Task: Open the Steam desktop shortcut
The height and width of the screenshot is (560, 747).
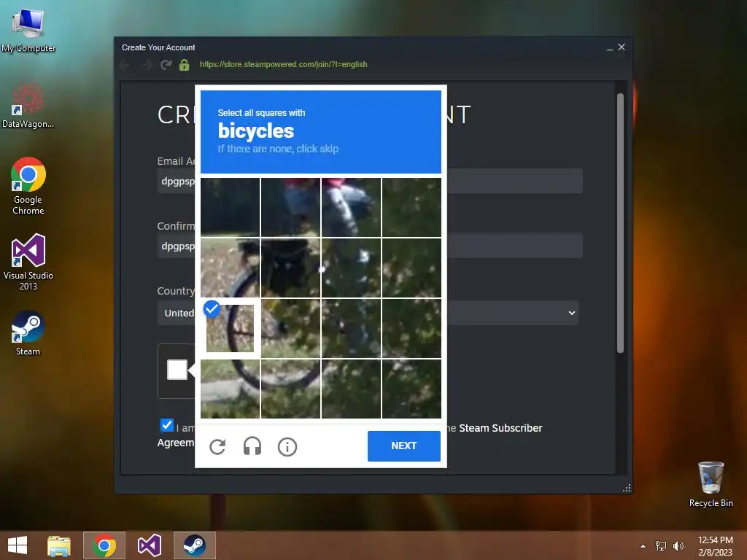Action: [x=28, y=333]
